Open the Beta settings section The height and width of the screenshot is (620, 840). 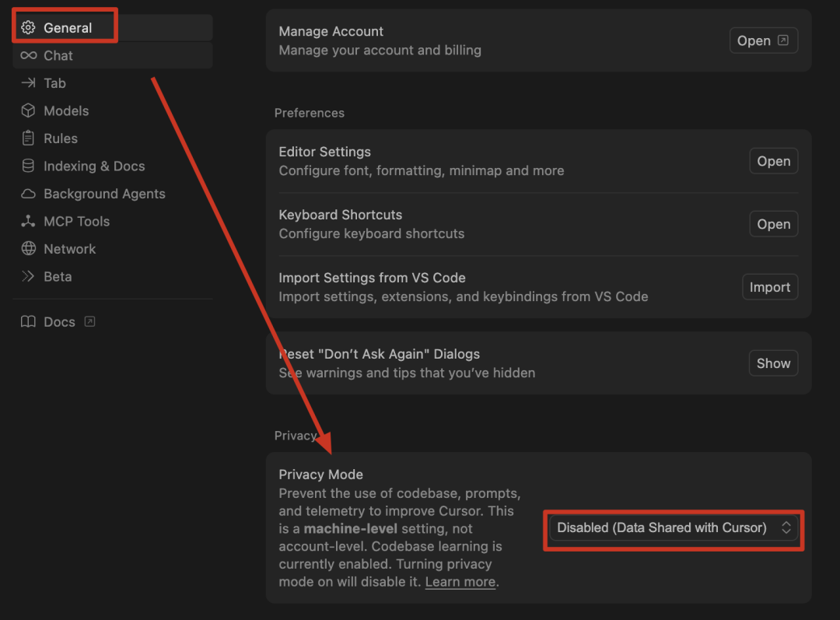113,276
